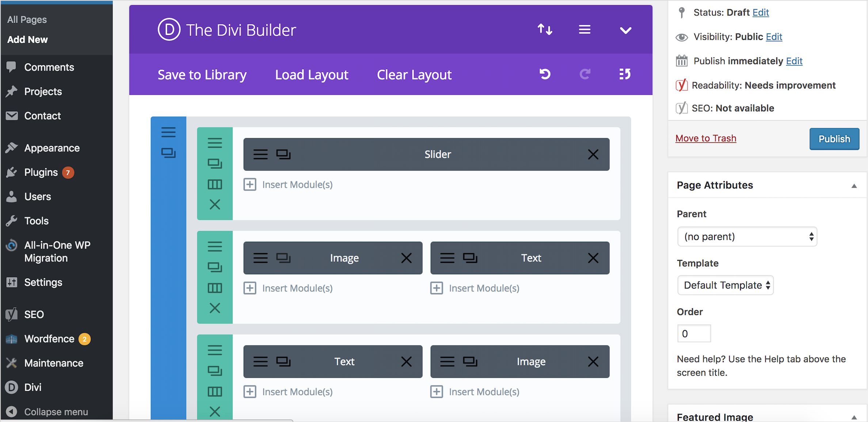Duplicate the Slider module
Screen dimensions: 868x422
(x=283, y=154)
